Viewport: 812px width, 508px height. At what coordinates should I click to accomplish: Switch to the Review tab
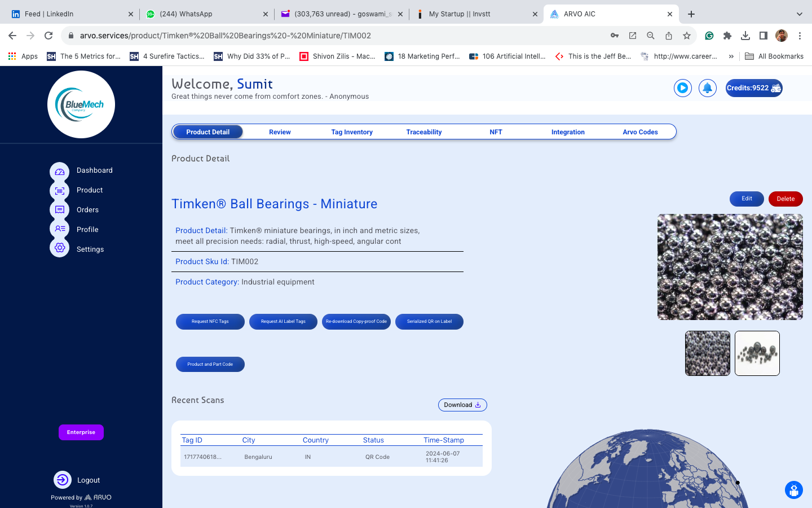[x=280, y=132]
